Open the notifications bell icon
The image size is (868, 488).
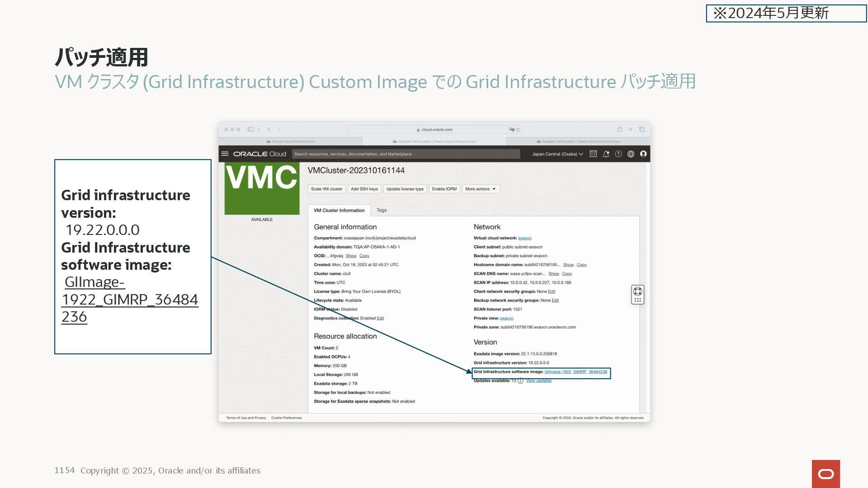click(606, 154)
